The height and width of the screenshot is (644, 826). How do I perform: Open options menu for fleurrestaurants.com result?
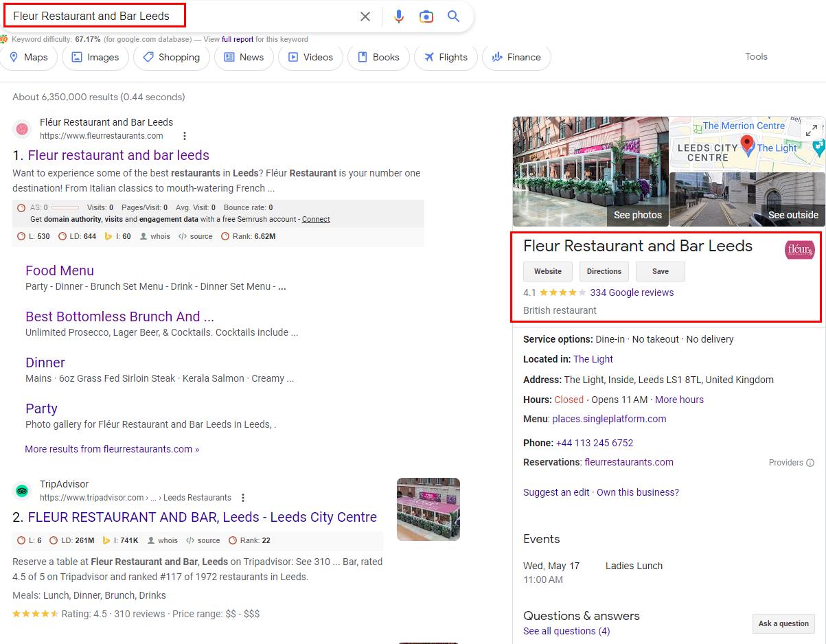click(x=184, y=136)
